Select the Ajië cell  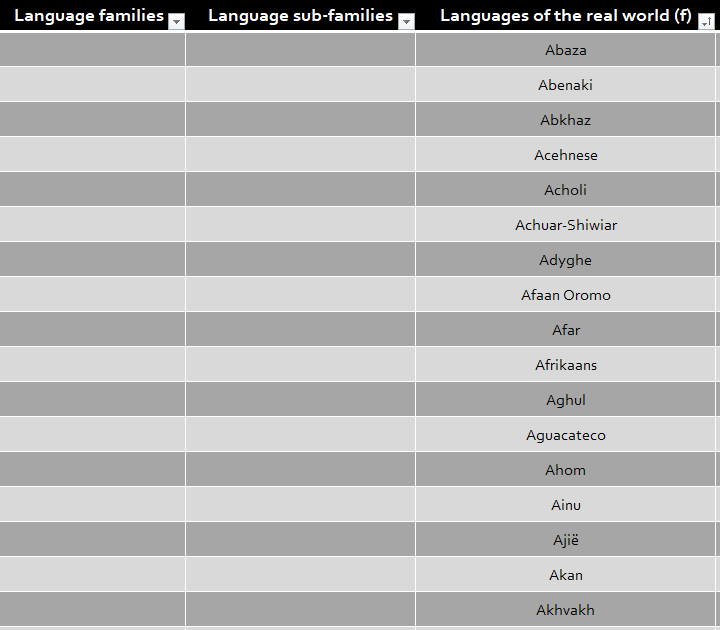(x=565, y=540)
